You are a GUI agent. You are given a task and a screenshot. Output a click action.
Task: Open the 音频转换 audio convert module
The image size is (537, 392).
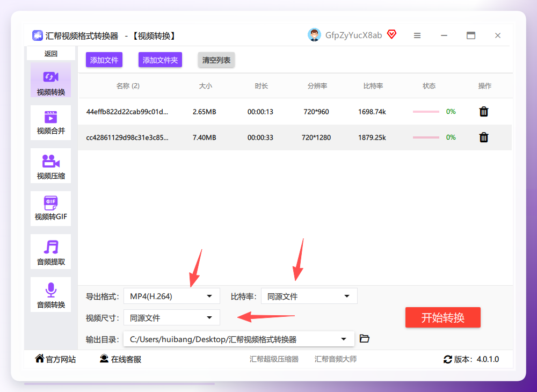tap(50, 294)
